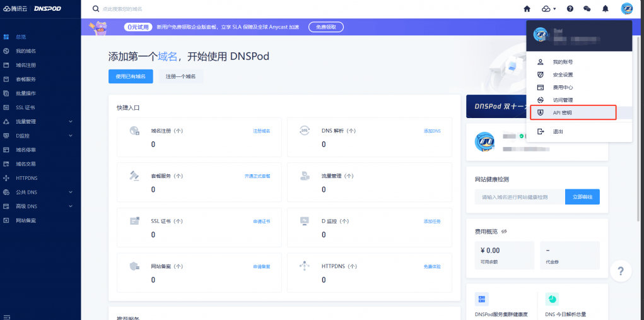
Task: Click the search magnifier icon
Action: (96, 9)
